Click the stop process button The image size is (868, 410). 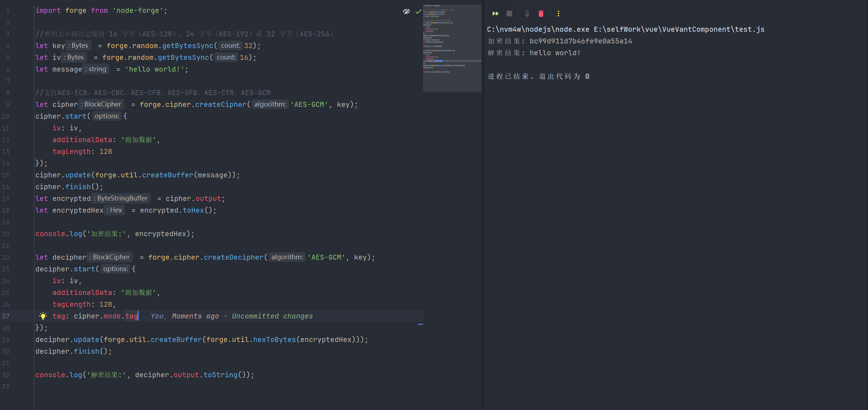click(x=509, y=14)
